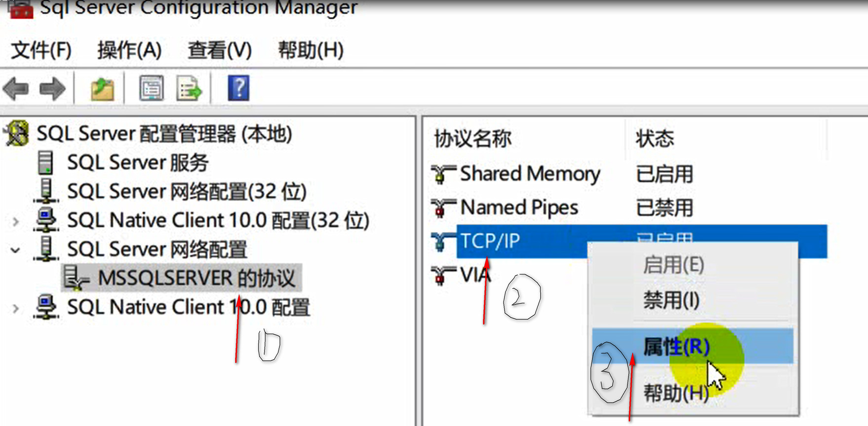Click the SQL Native Client 10.0 配置(32 位) icon
The image size is (868, 426).
tap(46, 220)
